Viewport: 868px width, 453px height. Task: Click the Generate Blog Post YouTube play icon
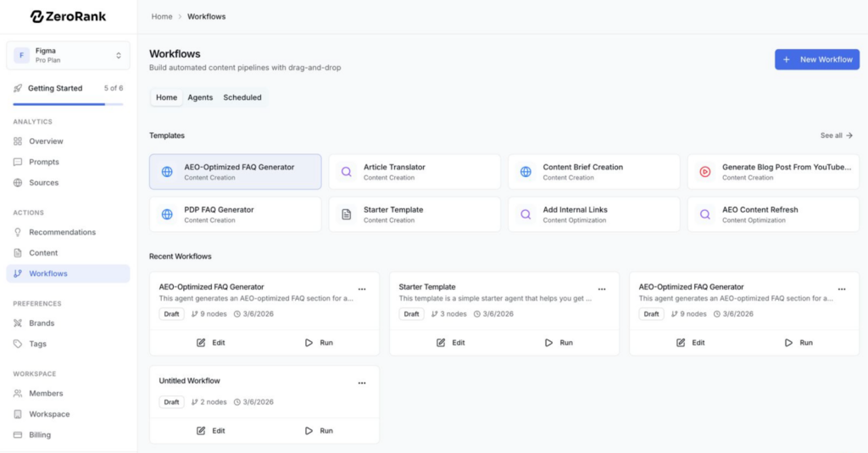[x=704, y=172]
